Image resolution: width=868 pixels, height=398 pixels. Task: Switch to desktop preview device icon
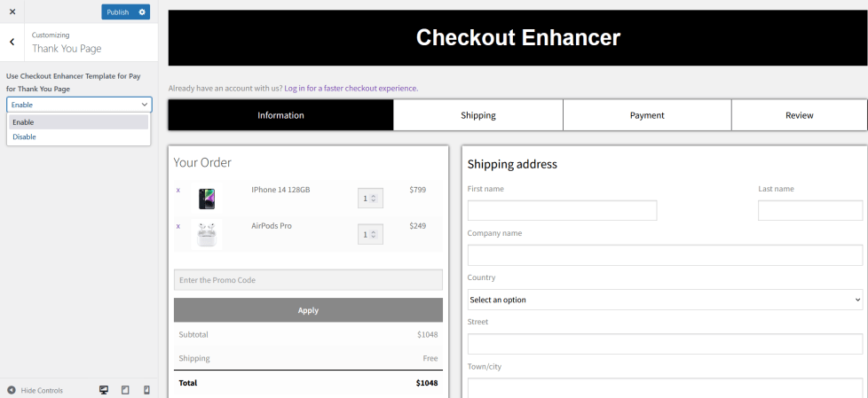point(104,390)
